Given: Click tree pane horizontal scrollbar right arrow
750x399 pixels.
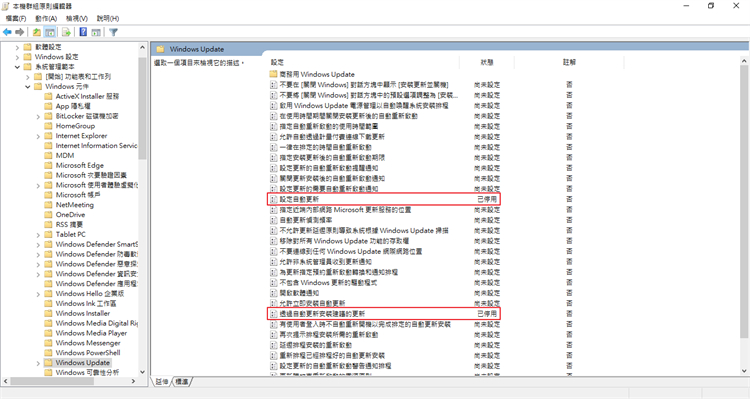Looking at the screenshot, I should [x=133, y=381].
